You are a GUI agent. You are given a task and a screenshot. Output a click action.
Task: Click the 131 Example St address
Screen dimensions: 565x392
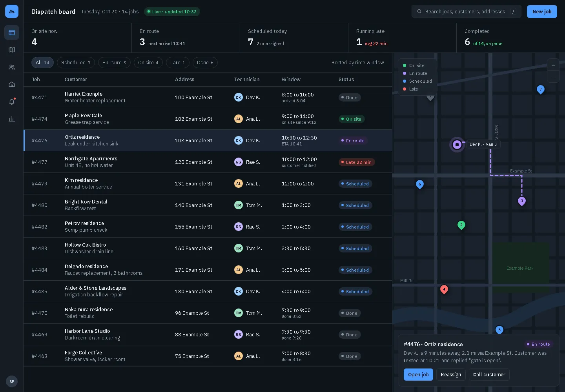coord(193,183)
